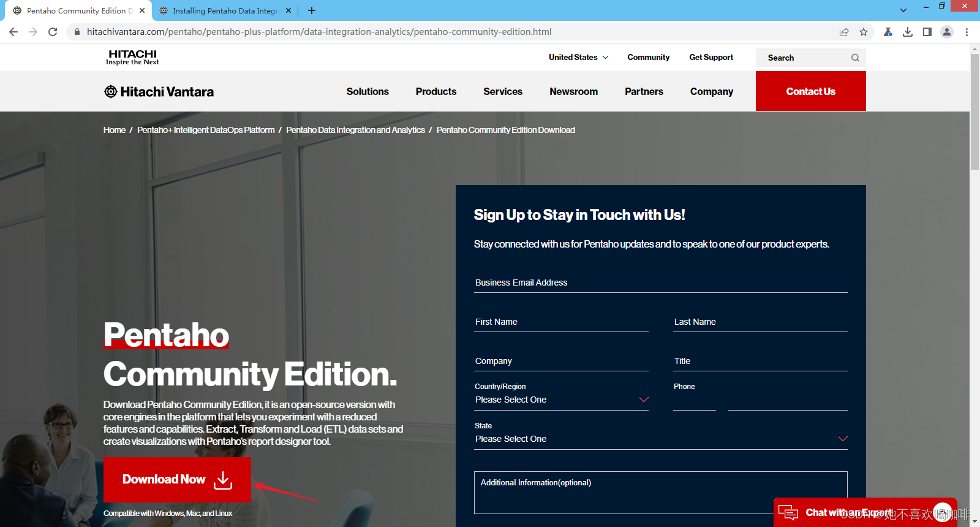Open the Chrome labs flask icon
The height and width of the screenshot is (527, 980).
click(888, 32)
